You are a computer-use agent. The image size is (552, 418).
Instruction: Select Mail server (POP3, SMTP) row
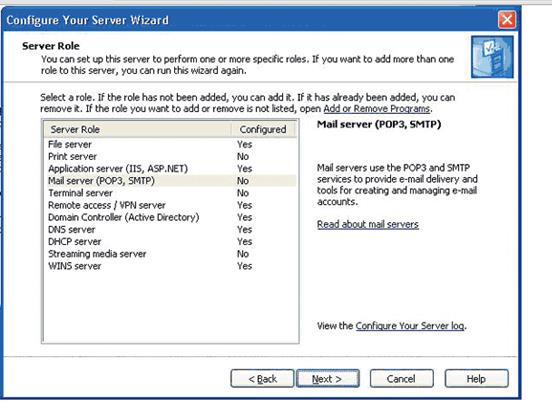(x=170, y=181)
